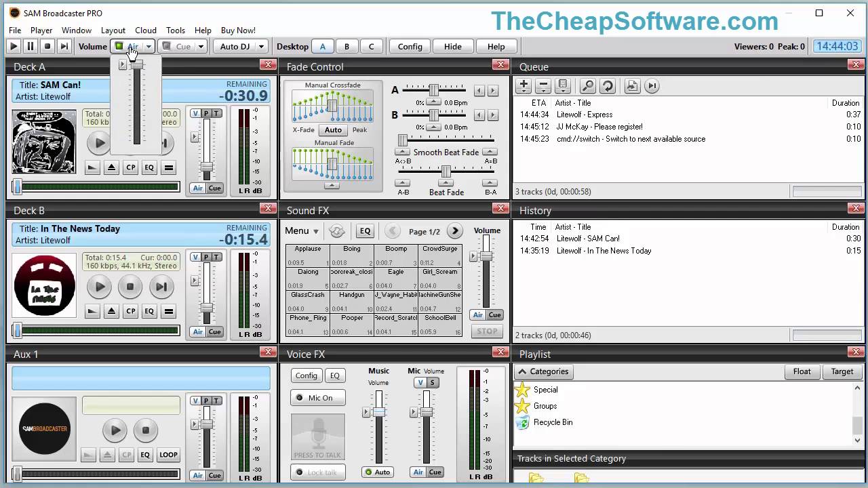This screenshot has height=488, width=868.
Task: Click the Queue play-next round icon
Action: coord(652,86)
